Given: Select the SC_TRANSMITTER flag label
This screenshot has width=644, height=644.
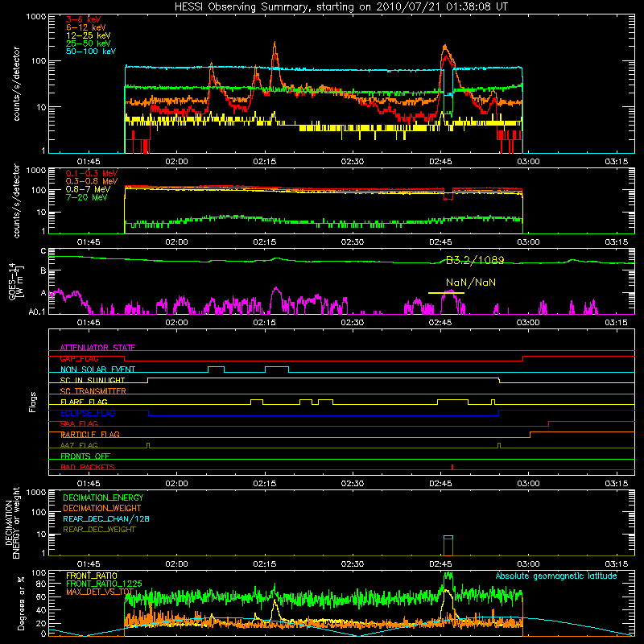Looking at the screenshot, I should click(93, 391).
